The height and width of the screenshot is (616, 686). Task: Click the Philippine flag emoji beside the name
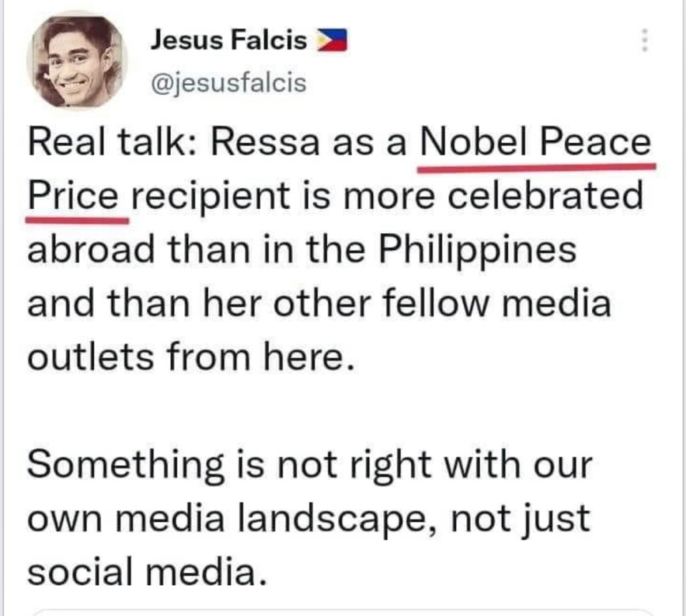click(x=332, y=42)
